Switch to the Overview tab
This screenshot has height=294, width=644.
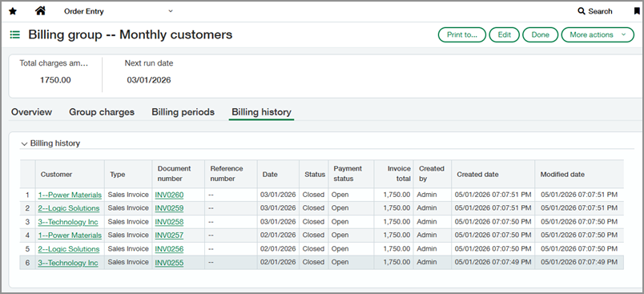[31, 112]
